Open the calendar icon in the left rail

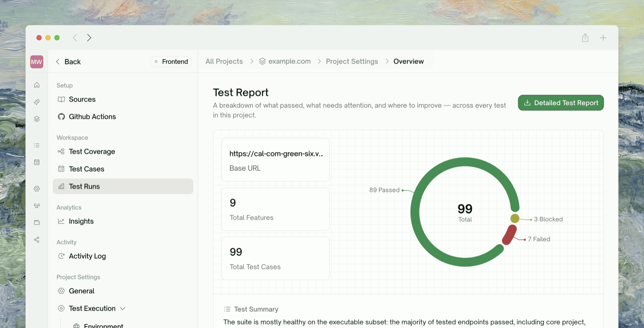point(37,162)
